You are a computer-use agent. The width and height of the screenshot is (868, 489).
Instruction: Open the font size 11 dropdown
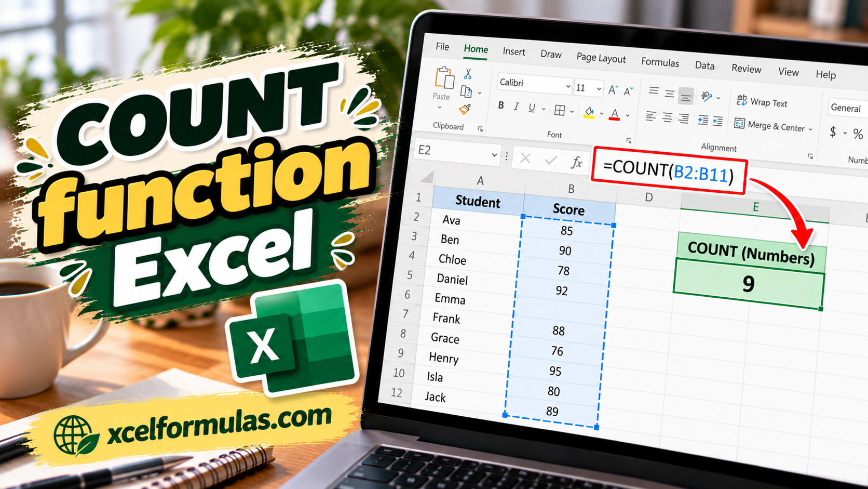click(x=599, y=89)
